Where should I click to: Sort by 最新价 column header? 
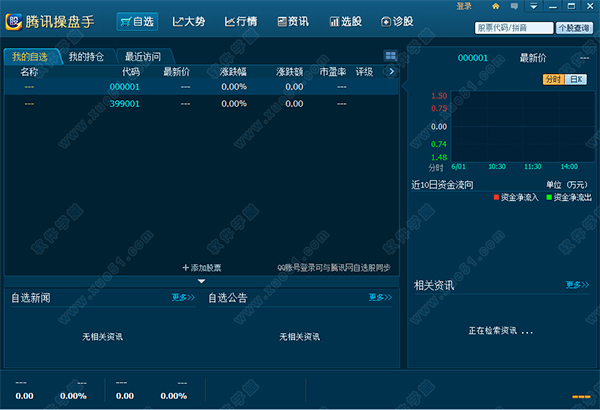point(176,72)
